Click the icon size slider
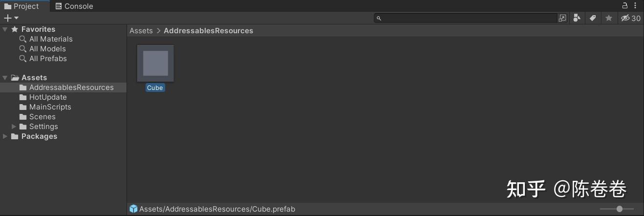Image resolution: width=644 pixels, height=216 pixels. tap(619, 209)
